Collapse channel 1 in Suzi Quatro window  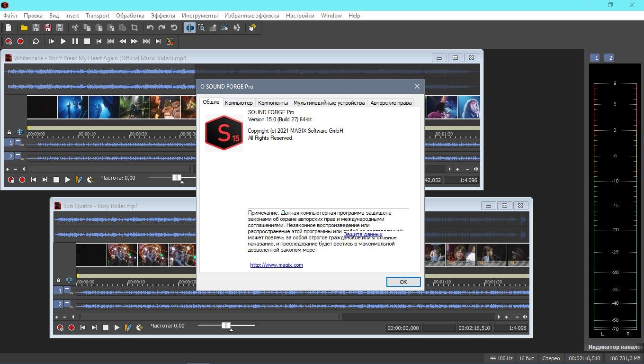(67, 289)
